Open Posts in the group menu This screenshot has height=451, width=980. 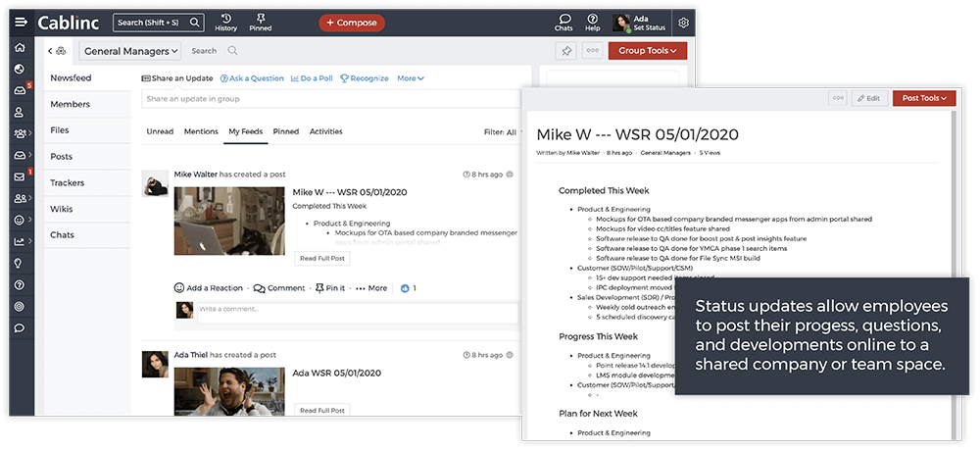click(87, 157)
